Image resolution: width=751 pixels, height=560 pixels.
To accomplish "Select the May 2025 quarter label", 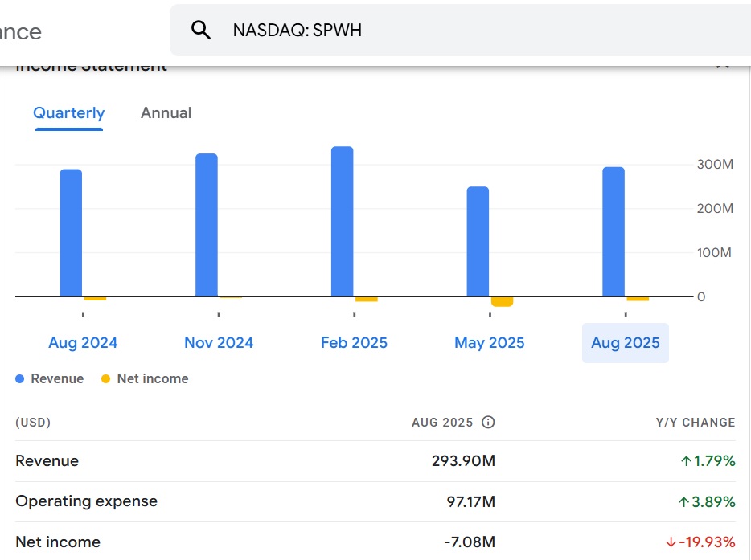I will coord(490,343).
